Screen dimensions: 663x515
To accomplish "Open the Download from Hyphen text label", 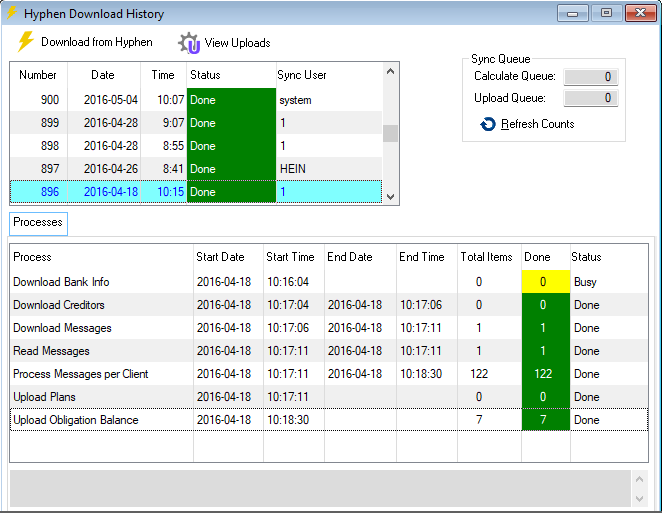I will 97,42.
